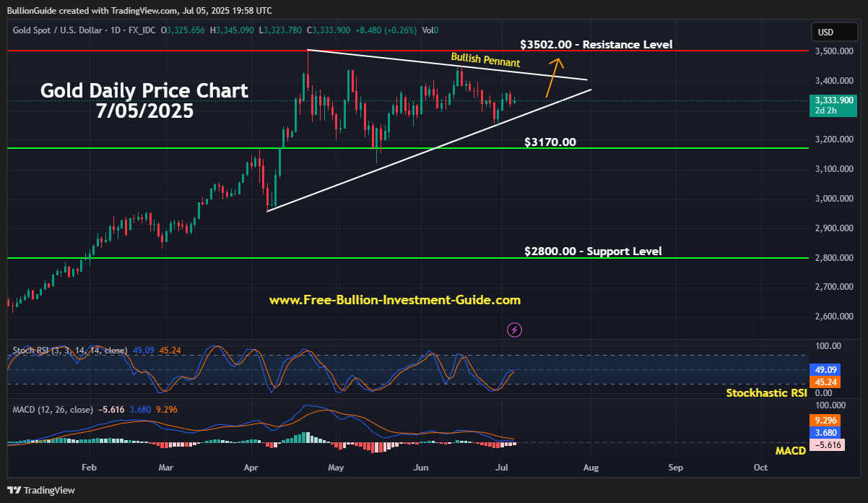868x503 pixels.
Task: Click the "$3170.00" text label
Action: (x=550, y=142)
